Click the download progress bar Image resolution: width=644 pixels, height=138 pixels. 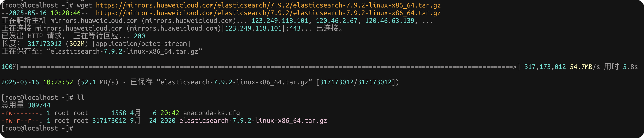pos(268,67)
